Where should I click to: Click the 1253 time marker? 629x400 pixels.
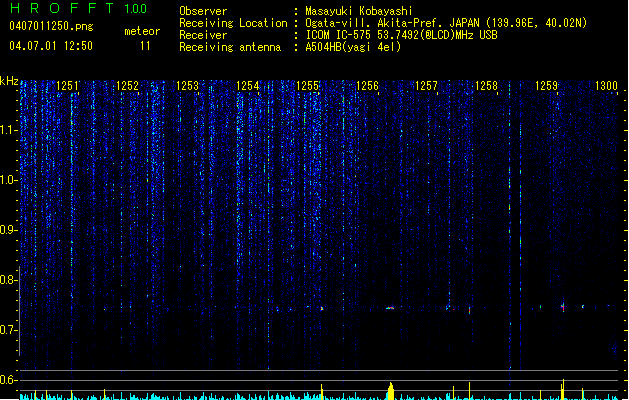tap(187, 86)
